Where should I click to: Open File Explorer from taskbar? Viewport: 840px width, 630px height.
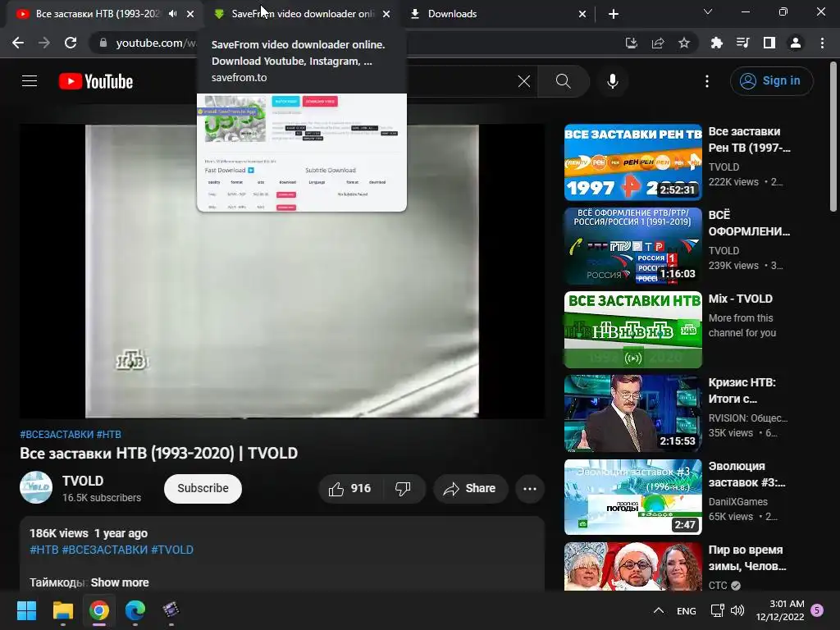pos(62,610)
